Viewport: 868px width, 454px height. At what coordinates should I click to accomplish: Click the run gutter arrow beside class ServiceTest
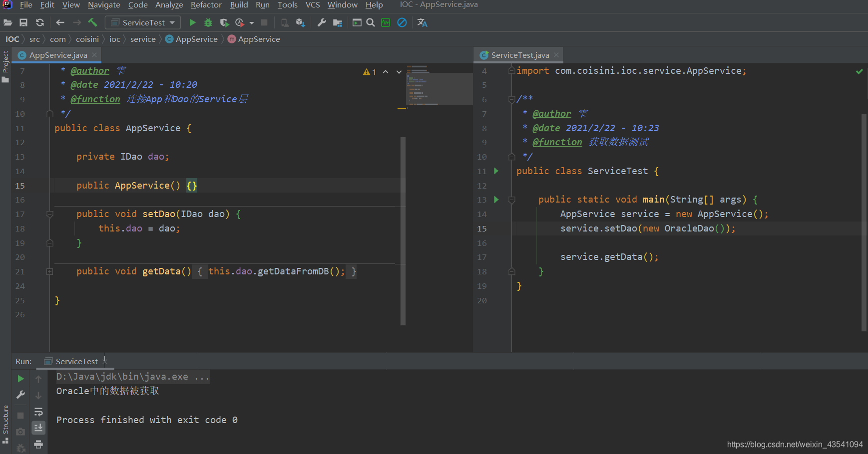click(x=496, y=171)
